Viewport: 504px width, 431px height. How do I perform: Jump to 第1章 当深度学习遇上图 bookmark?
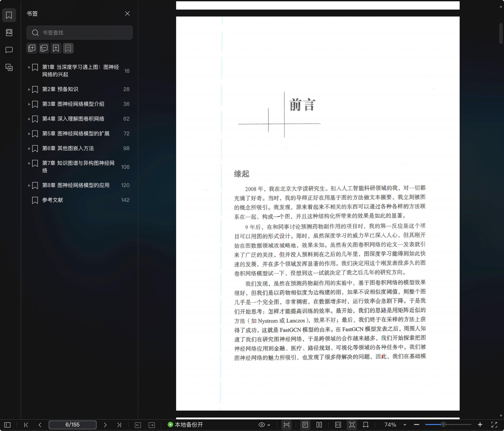(x=80, y=71)
